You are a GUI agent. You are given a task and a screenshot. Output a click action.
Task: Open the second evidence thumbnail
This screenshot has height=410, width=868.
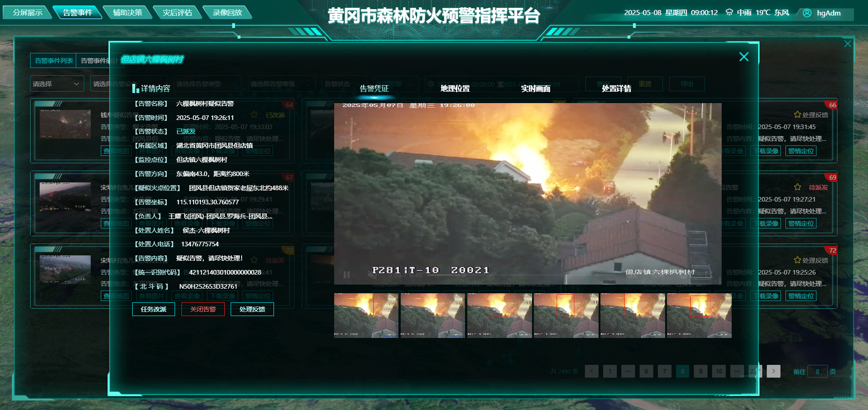pyautogui.click(x=433, y=315)
